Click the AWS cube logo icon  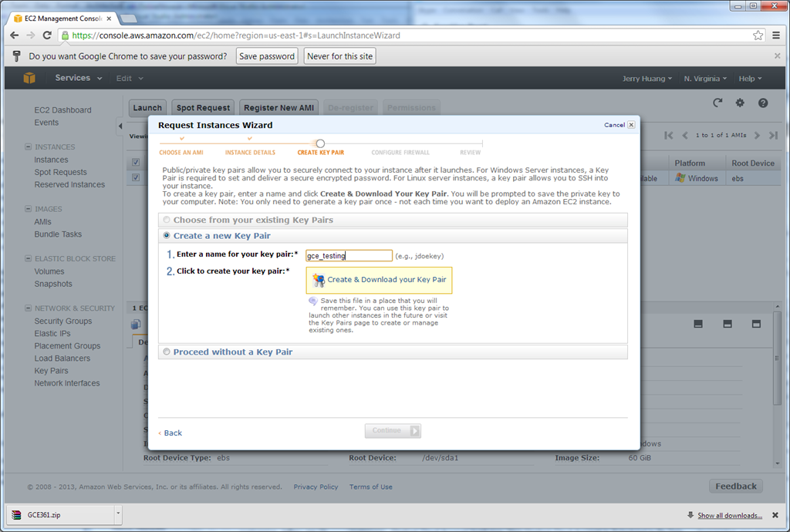(x=29, y=78)
